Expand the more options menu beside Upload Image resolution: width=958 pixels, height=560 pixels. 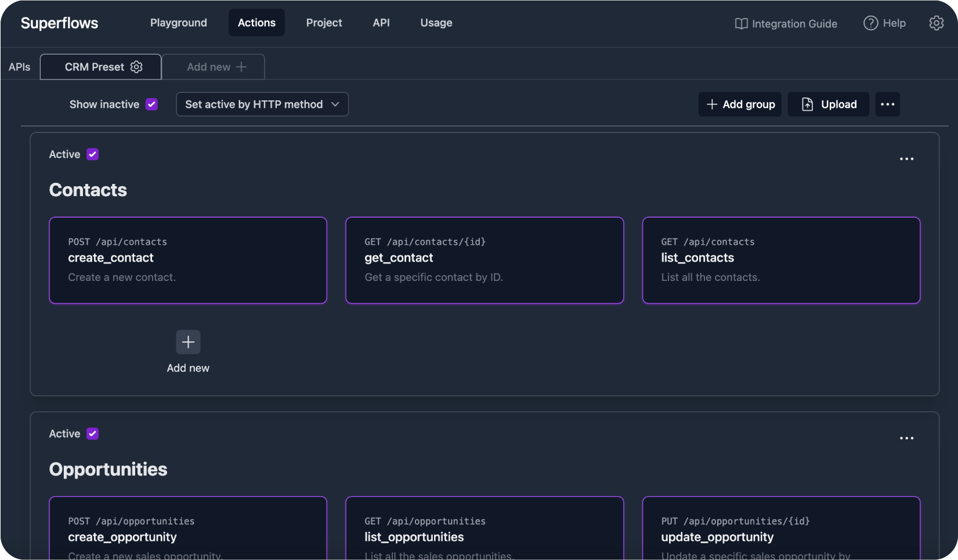click(x=887, y=104)
